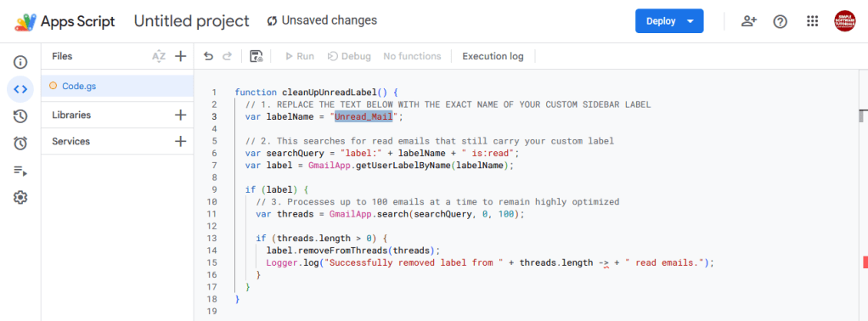Viewport: 868px width, 321px height.
Task: Share project with add-person icon
Action: [749, 21]
